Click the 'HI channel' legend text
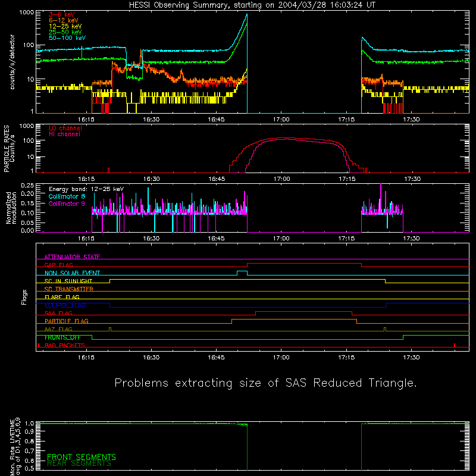 [65, 134]
